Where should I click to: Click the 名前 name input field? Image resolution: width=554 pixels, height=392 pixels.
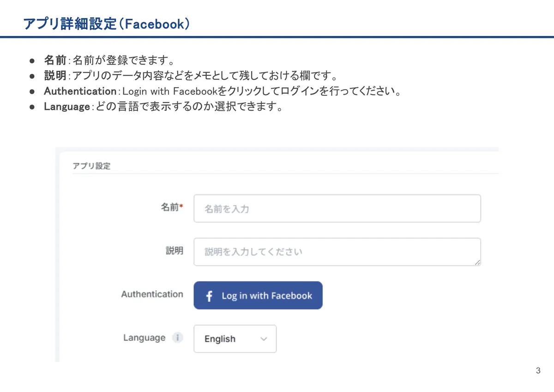pyautogui.click(x=337, y=208)
